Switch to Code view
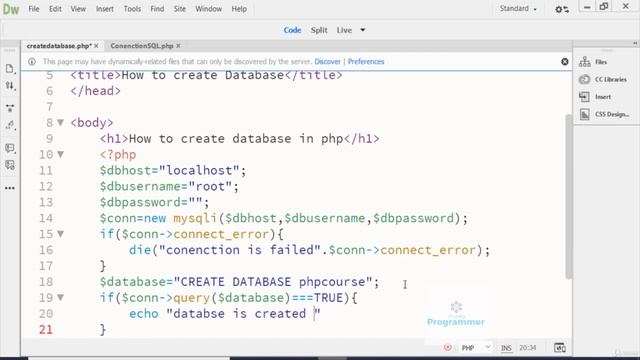The height and width of the screenshot is (360, 640). pos(292,30)
